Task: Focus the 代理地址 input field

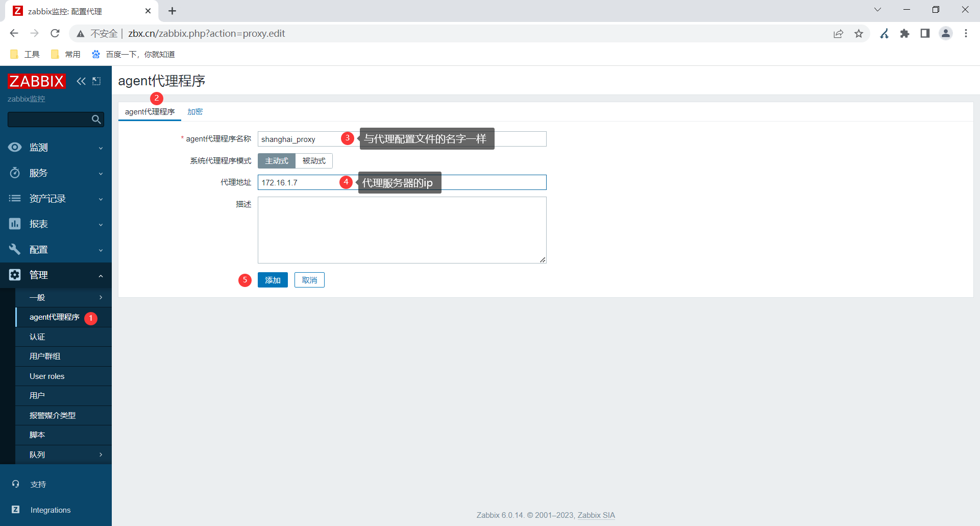Action: click(402, 182)
